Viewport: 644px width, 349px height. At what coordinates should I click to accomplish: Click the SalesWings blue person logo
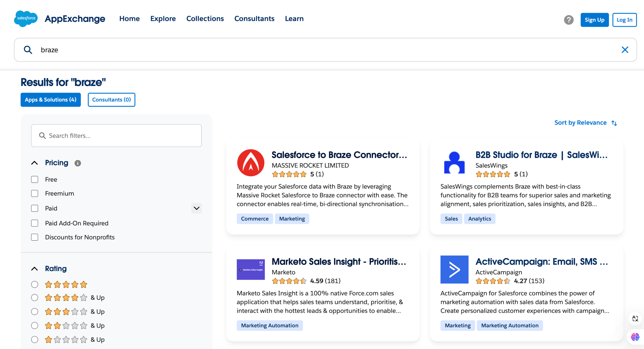454,163
